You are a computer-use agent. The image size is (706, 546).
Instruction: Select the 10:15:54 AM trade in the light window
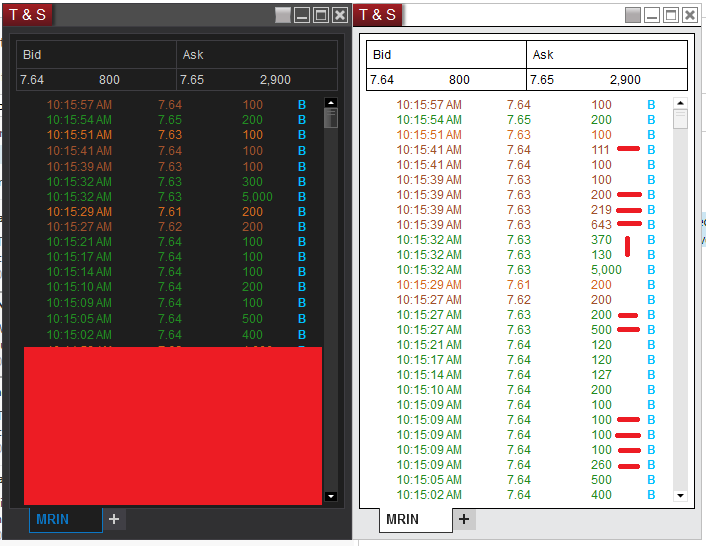(526, 120)
